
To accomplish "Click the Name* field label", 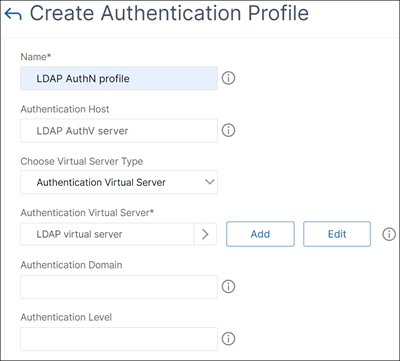I will (x=36, y=57).
